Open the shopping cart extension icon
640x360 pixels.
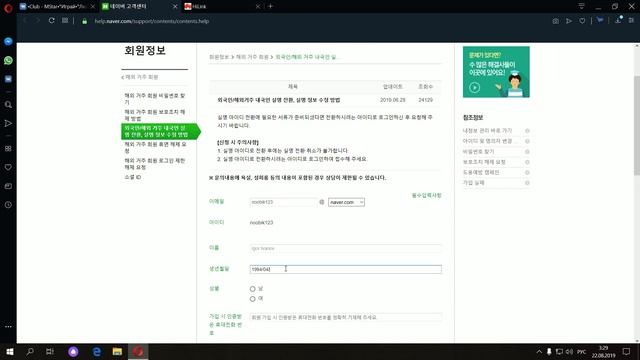600,20
